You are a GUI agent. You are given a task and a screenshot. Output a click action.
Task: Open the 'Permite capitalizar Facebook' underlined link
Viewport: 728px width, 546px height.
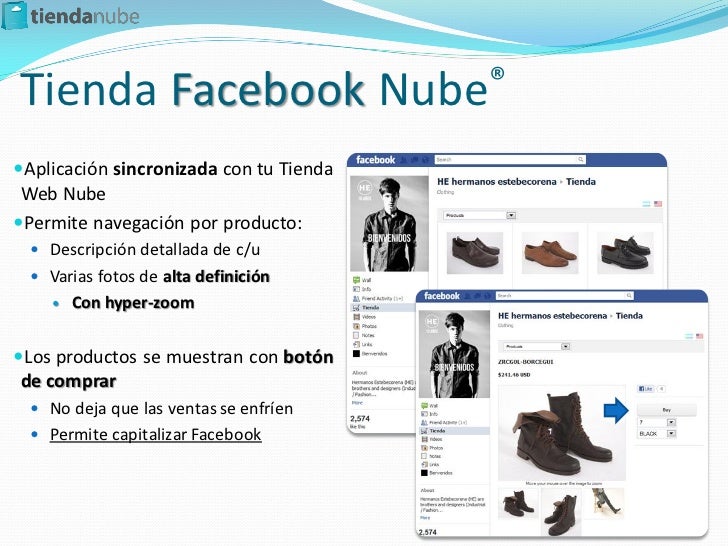pos(156,435)
